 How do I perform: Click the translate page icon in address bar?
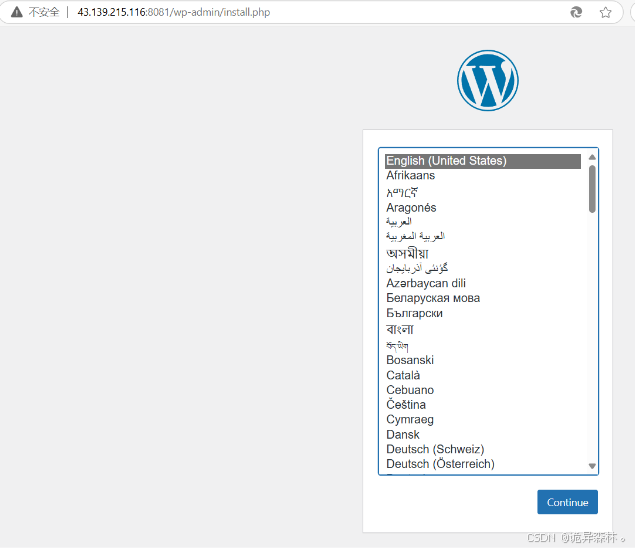576,13
